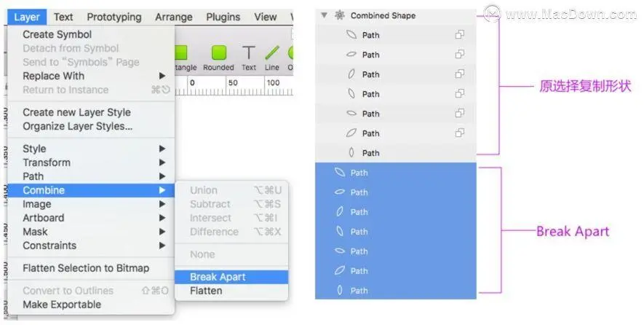This screenshot has width=644, height=325.
Task: Choose Flatten in the Combine submenu
Action: [206, 291]
